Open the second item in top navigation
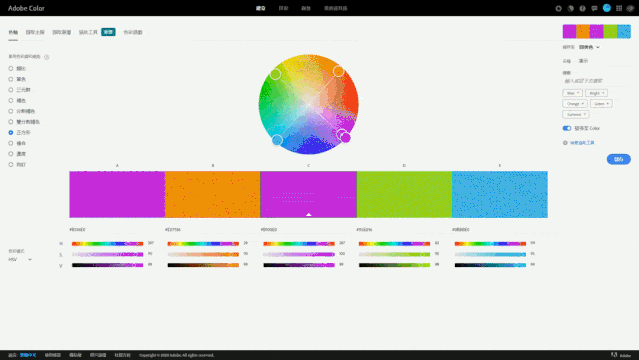 tap(283, 8)
